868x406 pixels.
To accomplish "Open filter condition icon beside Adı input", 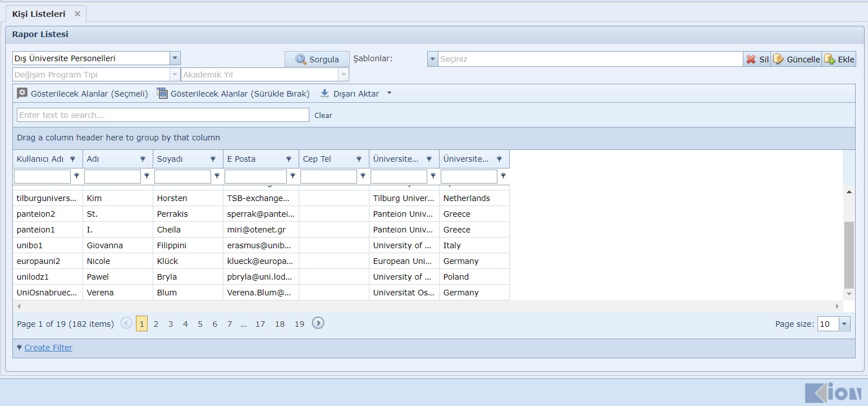I will click(147, 176).
